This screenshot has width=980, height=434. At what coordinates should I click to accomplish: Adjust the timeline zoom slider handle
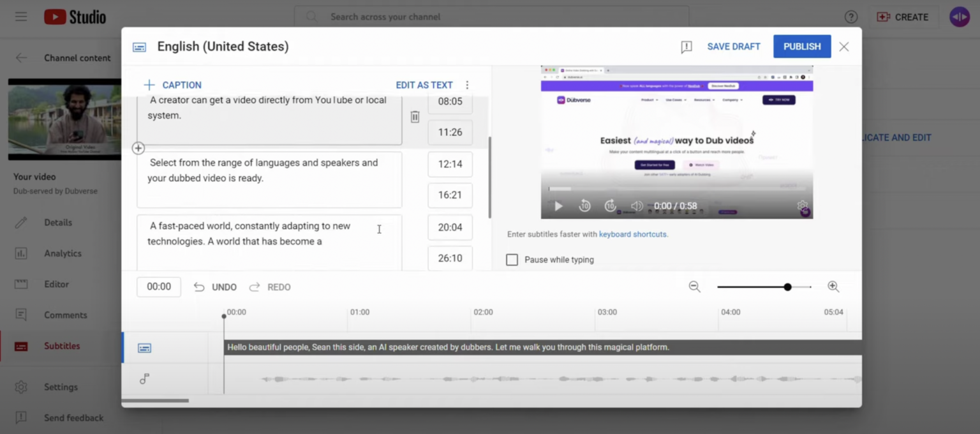[788, 287]
